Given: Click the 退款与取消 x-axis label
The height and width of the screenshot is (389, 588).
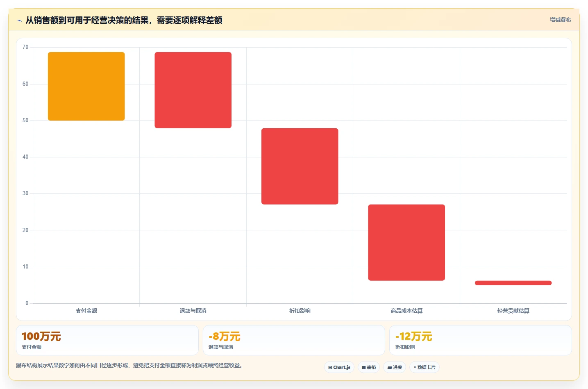Looking at the screenshot, I should (193, 311).
